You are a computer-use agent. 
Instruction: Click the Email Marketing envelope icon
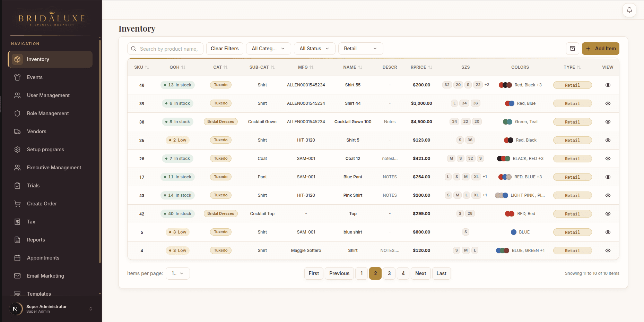[17, 276]
